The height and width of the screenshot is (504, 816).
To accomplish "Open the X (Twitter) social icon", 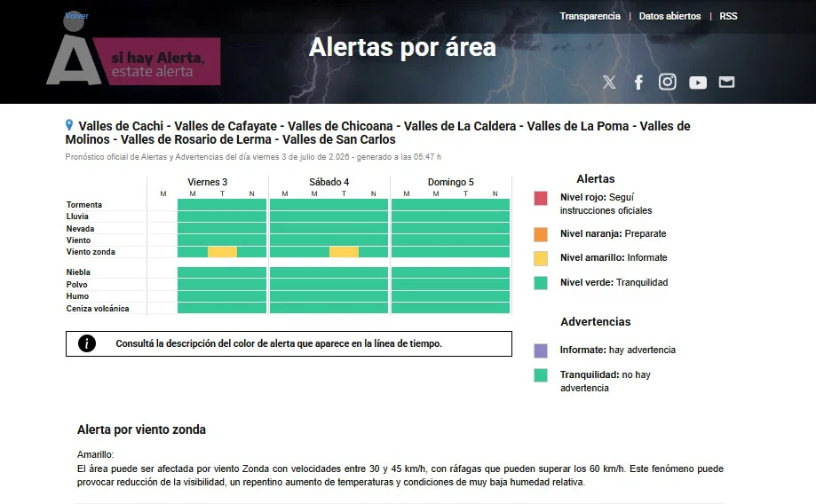I will [x=609, y=83].
